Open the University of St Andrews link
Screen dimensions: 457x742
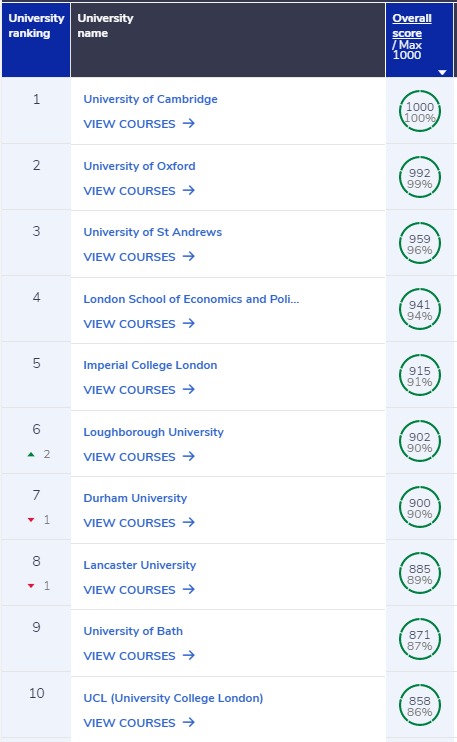point(153,232)
